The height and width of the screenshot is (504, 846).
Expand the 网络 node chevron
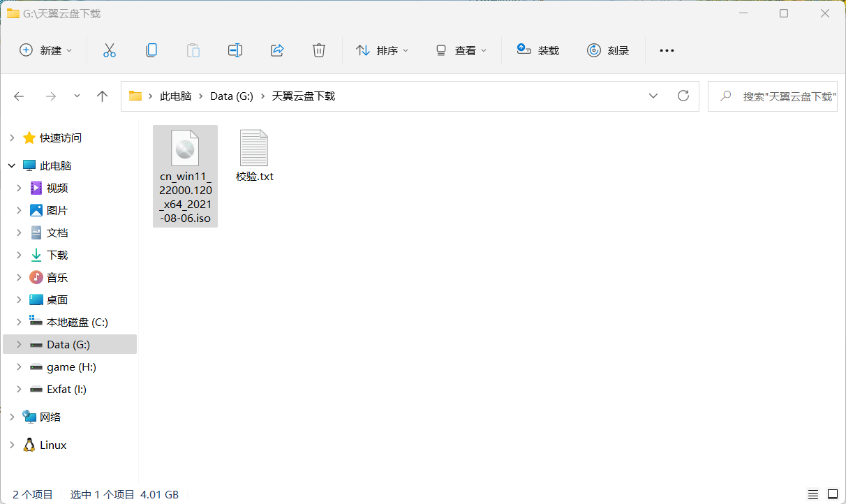click(12, 417)
